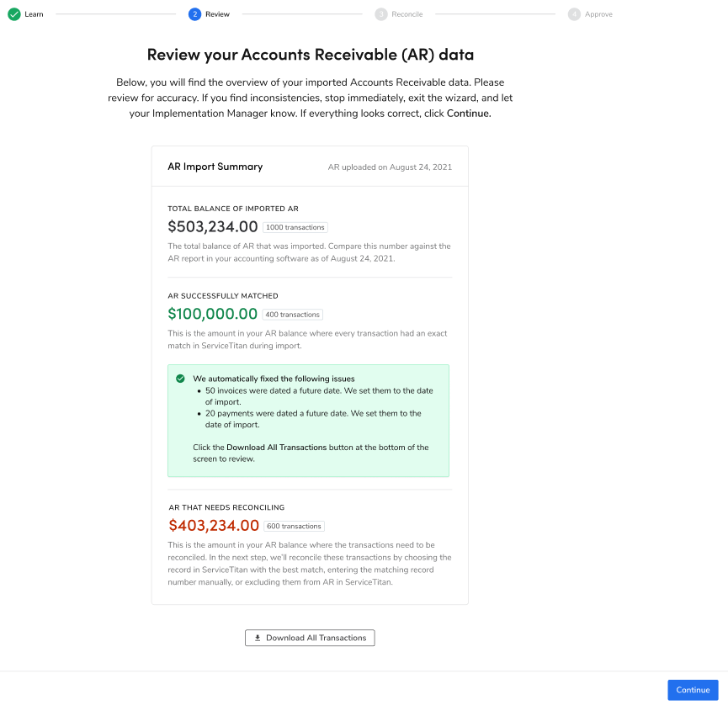This screenshot has height=705, width=728.
Task: Go to the Approve step label
Action: (598, 14)
